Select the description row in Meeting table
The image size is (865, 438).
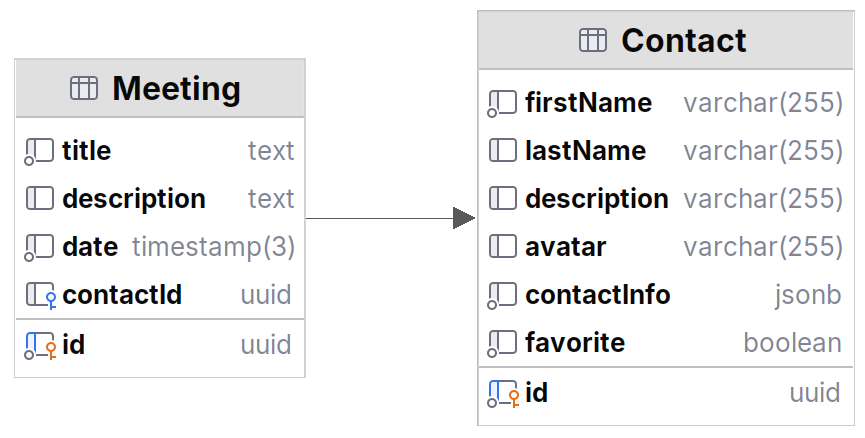pyautogui.click(x=160, y=199)
